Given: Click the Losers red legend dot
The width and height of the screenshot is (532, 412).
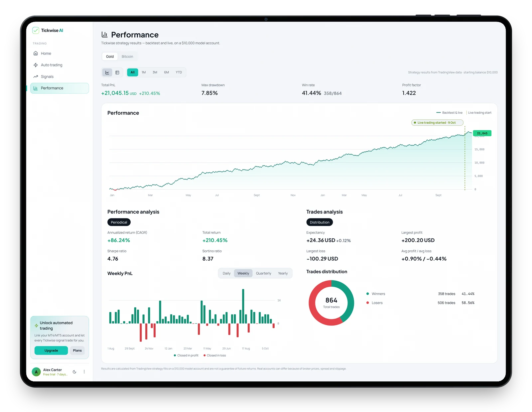Looking at the screenshot, I should 367,303.
